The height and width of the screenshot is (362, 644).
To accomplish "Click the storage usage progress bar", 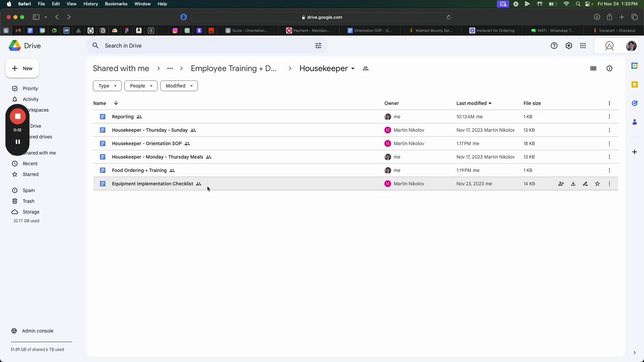I will tap(42, 342).
